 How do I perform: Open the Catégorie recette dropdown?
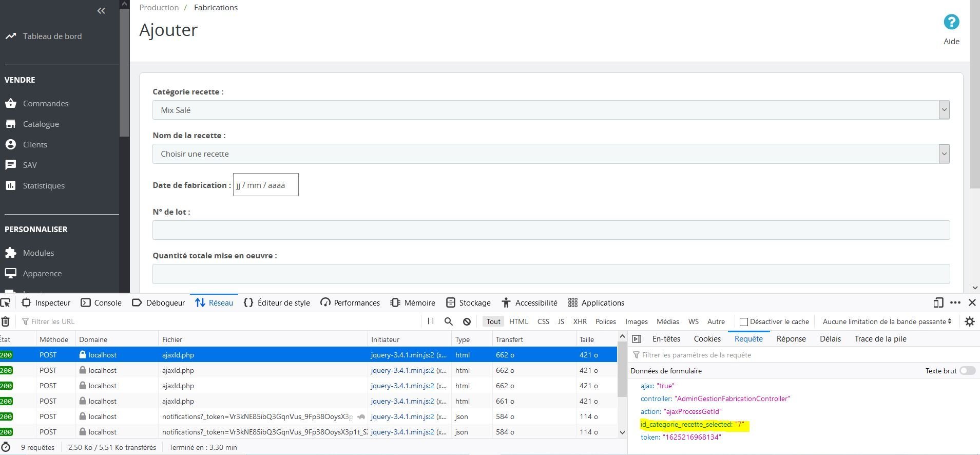(550, 110)
